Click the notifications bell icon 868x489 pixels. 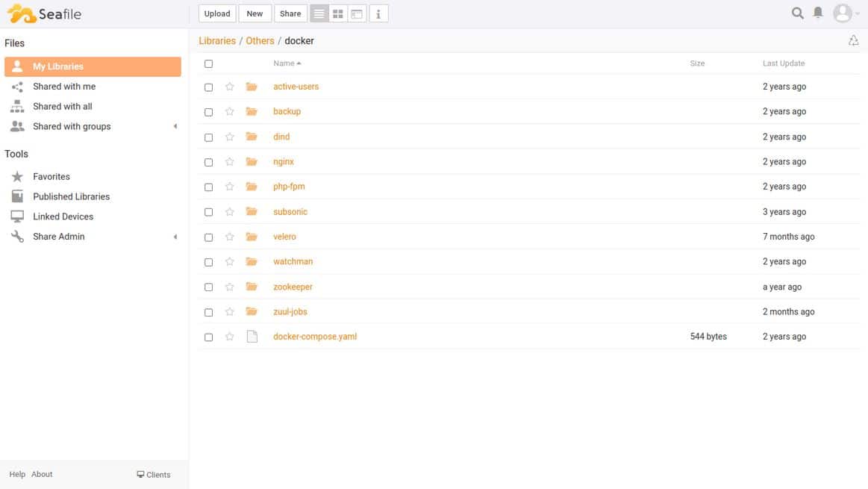click(818, 13)
